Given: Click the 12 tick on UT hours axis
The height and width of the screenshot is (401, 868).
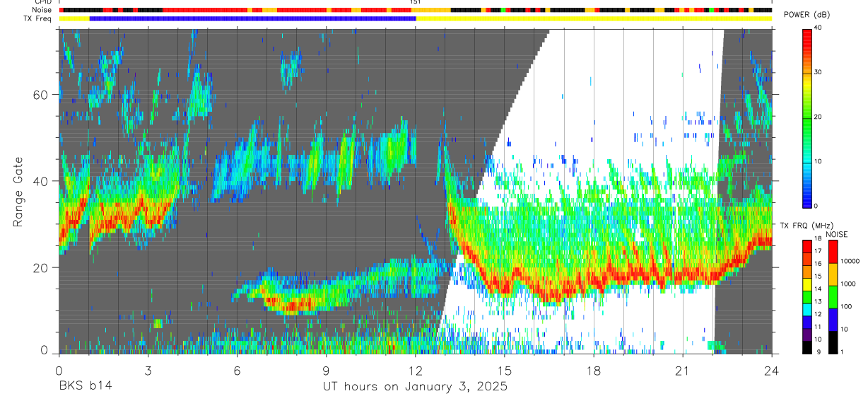Looking at the screenshot, I should pos(416,370).
